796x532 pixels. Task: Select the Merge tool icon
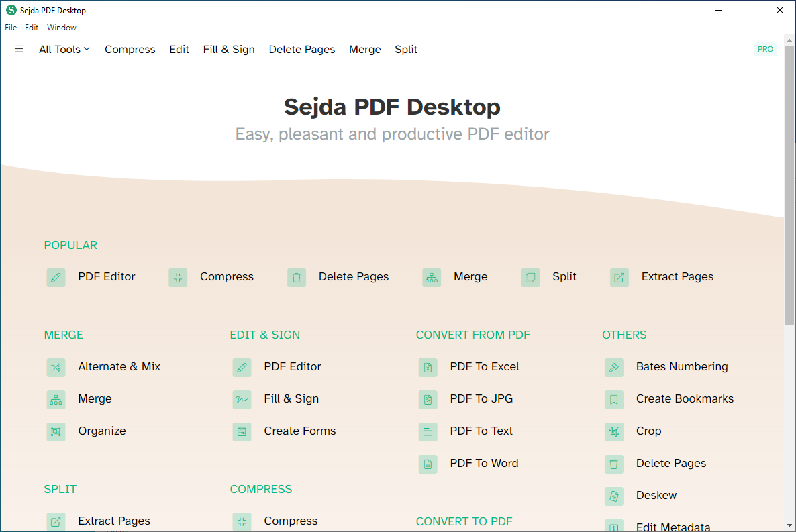click(432, 277)
